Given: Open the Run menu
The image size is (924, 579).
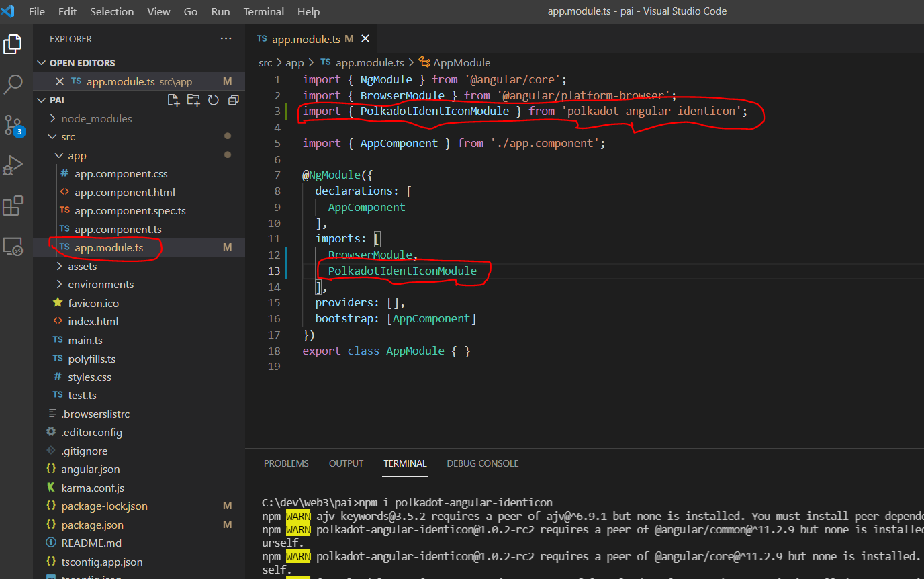Looking at the screenshot, I should click(x=220, y=11).
